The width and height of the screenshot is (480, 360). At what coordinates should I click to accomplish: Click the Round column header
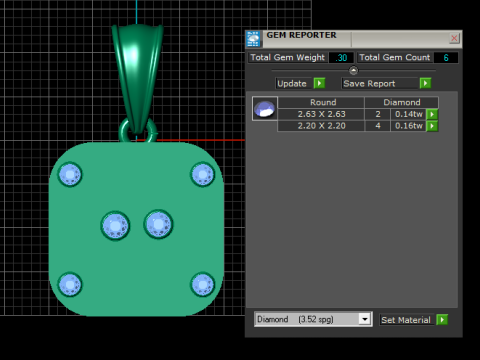point(321,102)
